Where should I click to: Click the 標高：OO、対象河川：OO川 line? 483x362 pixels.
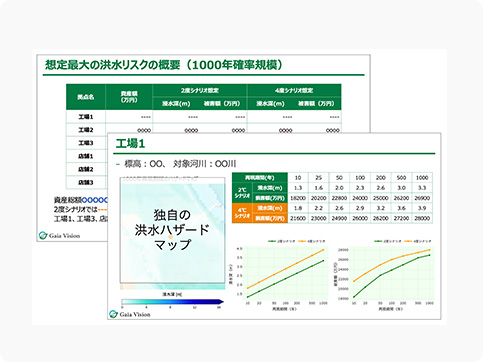(x=176, y=164)
